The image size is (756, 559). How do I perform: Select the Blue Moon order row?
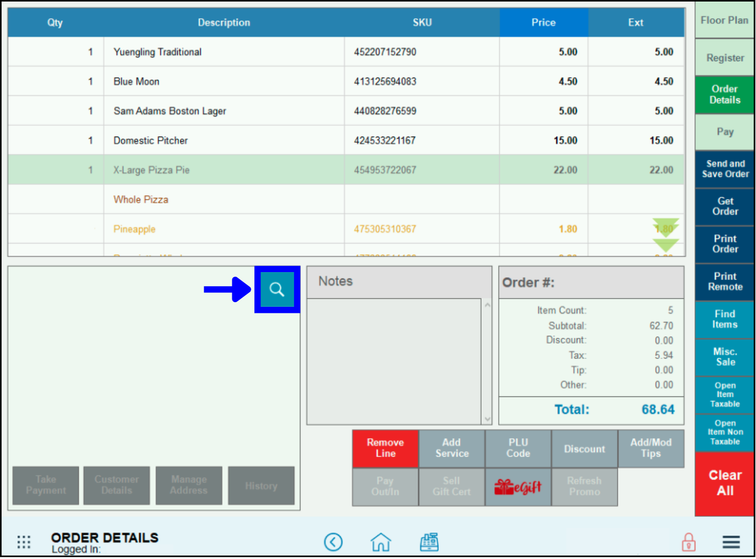[x=224, y=82]
